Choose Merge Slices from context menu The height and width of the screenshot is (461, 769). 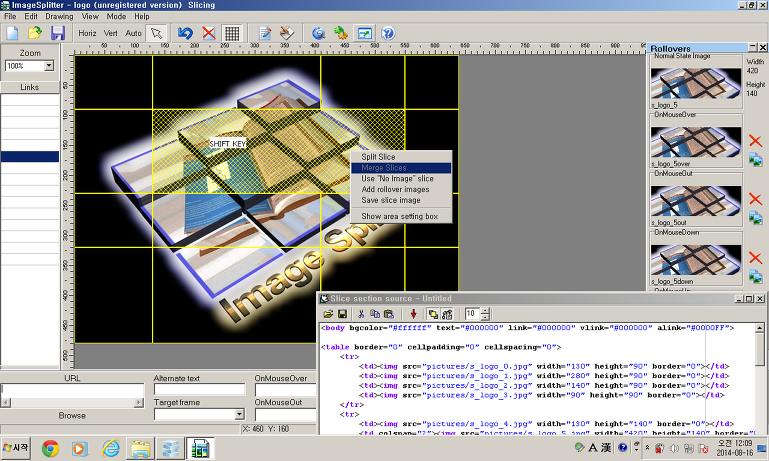[x=401, y=168]
